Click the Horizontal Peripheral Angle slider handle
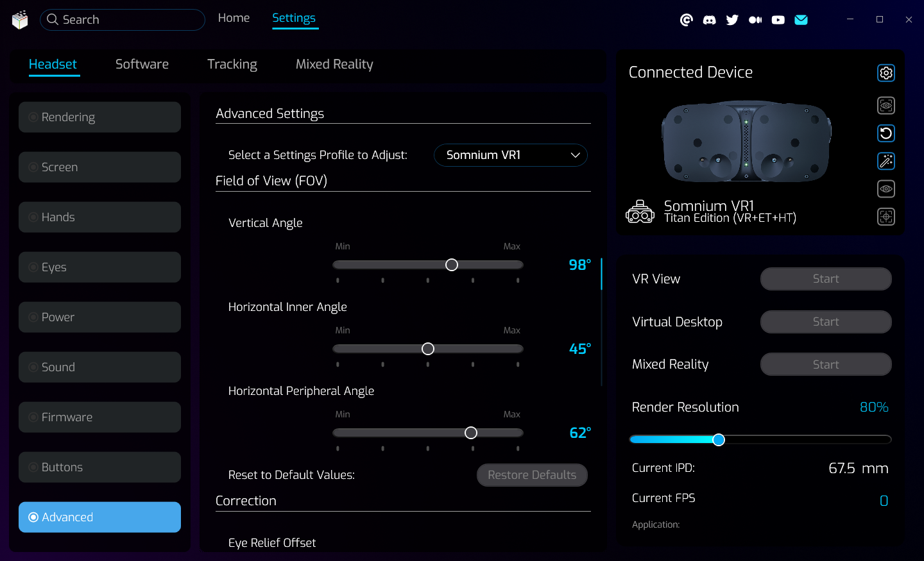This screenshot has width=924, height=561. pyautogui.click(x=471, y=433)
